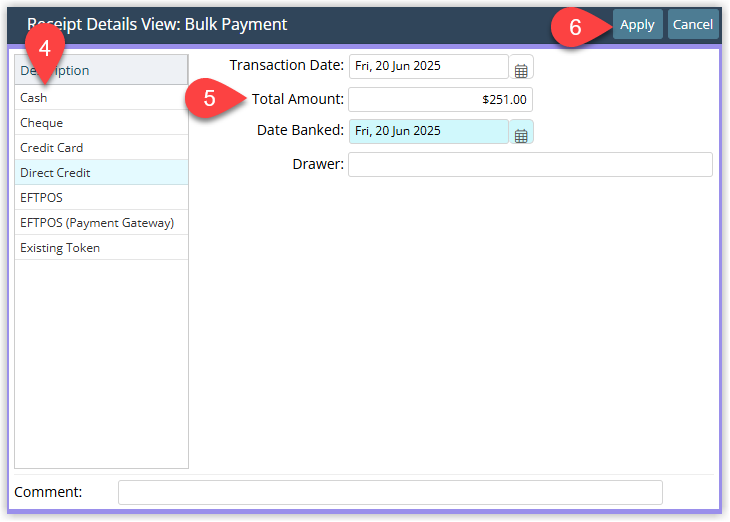The height and width of the screenshot is (522, 730).
Task: Select Cash payment type
Action: click(x=101, y=98)
